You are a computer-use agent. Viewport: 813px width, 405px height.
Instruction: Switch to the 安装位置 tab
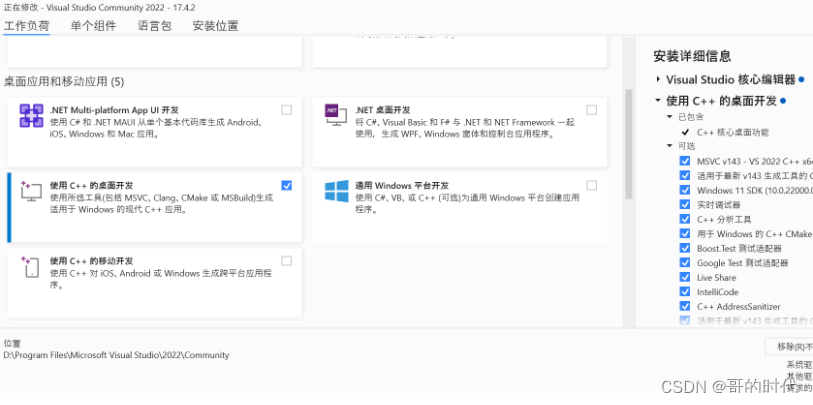215,26
